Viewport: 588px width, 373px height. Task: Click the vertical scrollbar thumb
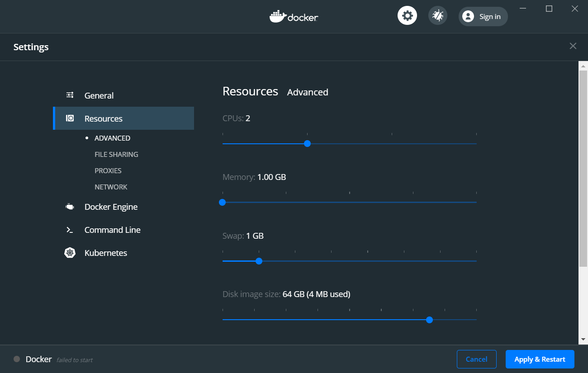pos(583,168)
